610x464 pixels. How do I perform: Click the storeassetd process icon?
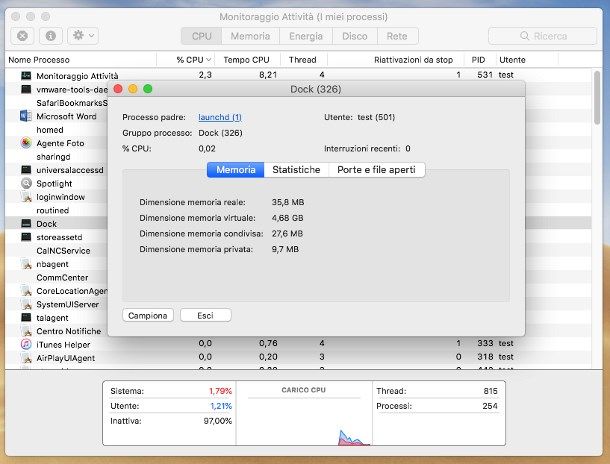point(26,237)
